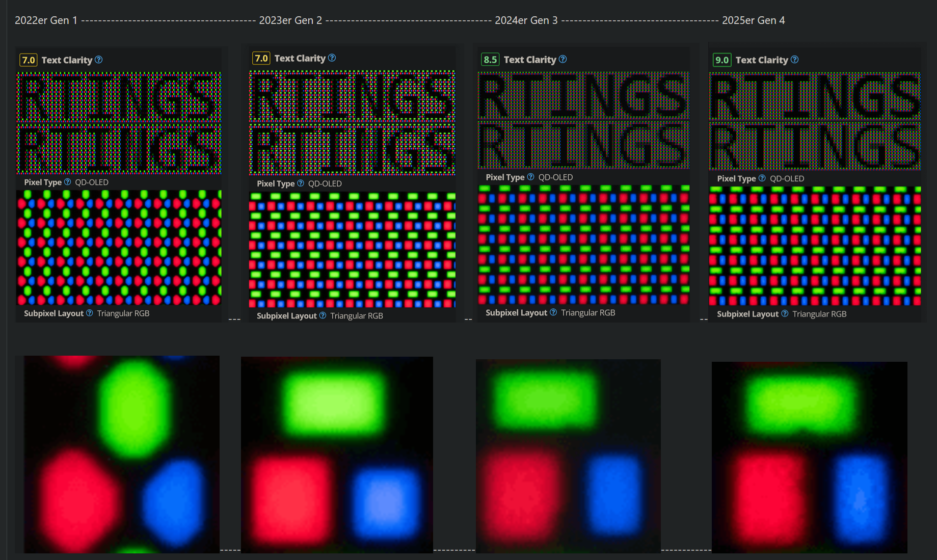Click the 7.0 score badge in Gen 1 panel
Viewport: 937px width, 560px height.
click(29, 60)
